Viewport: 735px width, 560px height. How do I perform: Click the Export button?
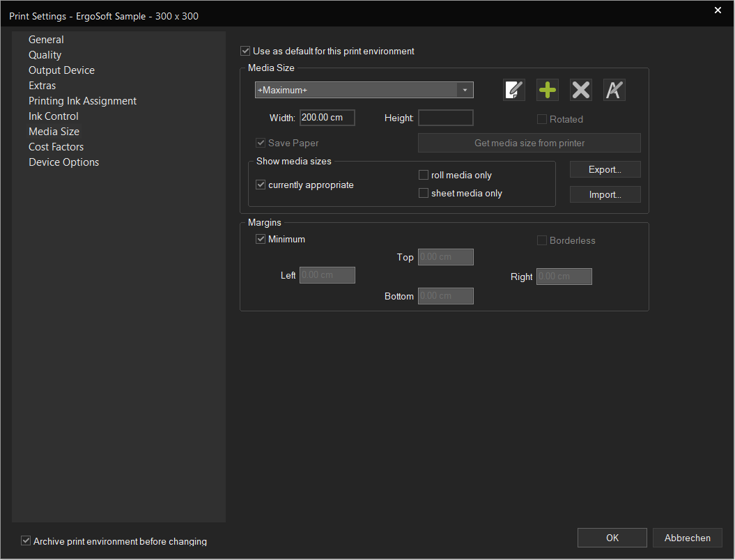[605, 170]
